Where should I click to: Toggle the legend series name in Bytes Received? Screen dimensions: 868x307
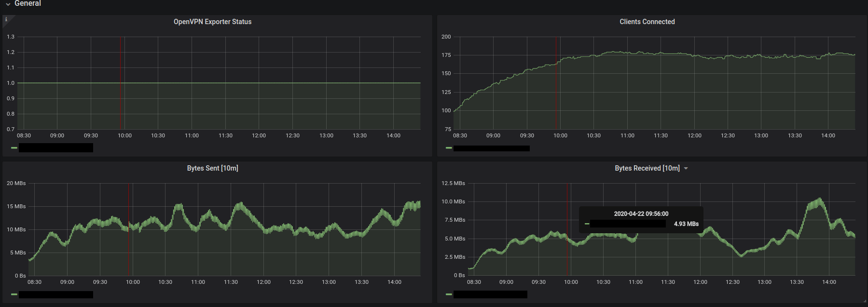click(x=490, y=294)
